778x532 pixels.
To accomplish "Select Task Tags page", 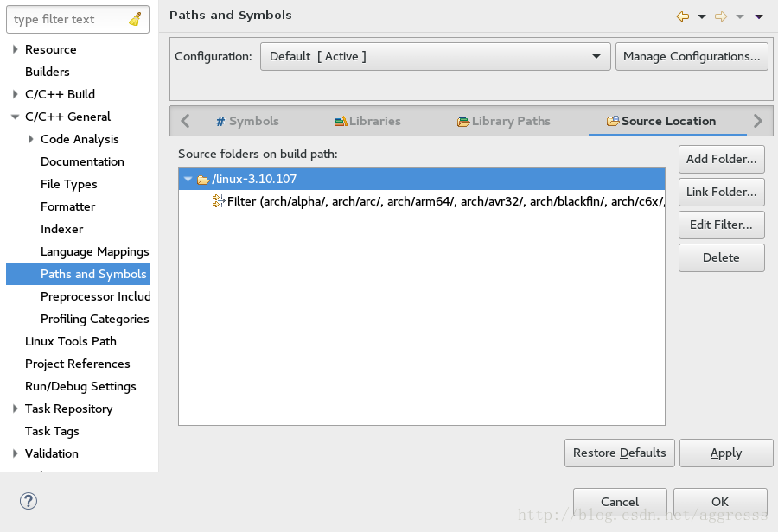I will 52,431.
